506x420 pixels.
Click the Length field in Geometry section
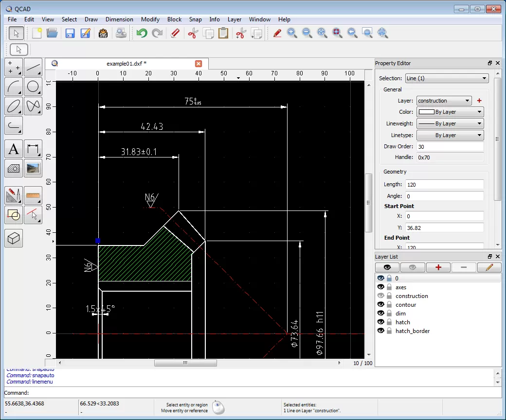point(444,184)
